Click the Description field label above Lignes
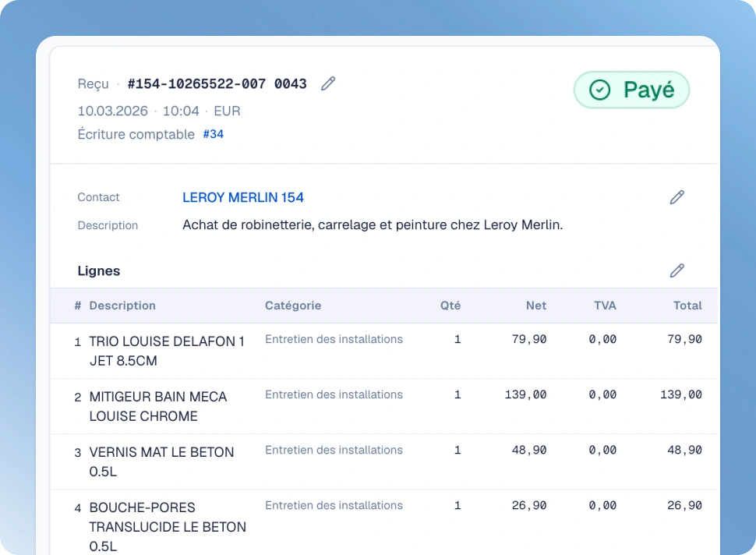The height and width of the screenshot is (555, 756). (x=108, y=225)
